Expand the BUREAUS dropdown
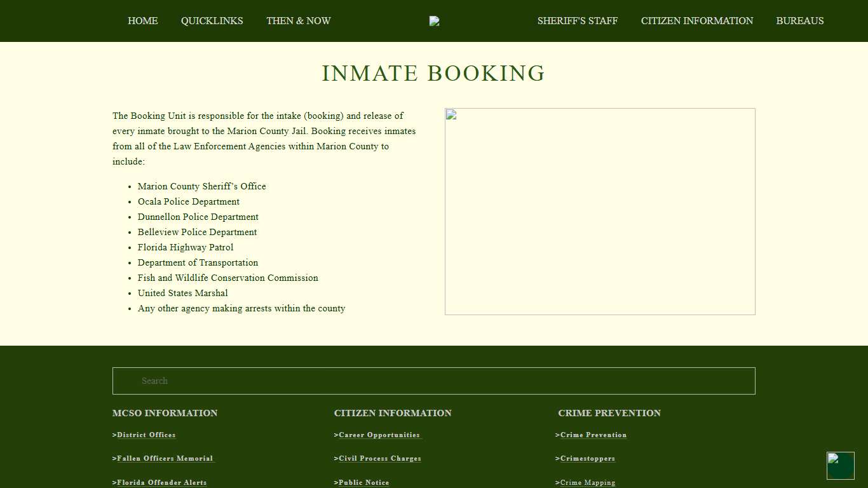868x488 pixels. point(799,21)
